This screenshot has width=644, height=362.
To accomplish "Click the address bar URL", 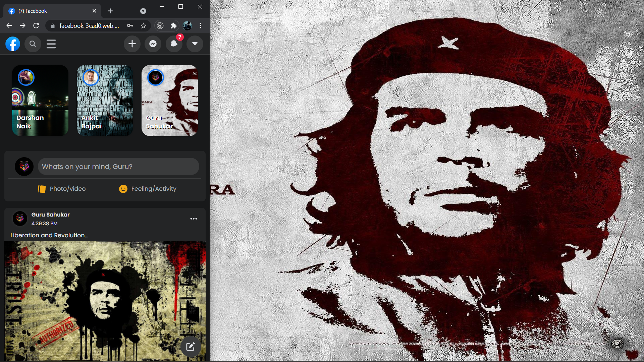I will click(x=89, y=26).
